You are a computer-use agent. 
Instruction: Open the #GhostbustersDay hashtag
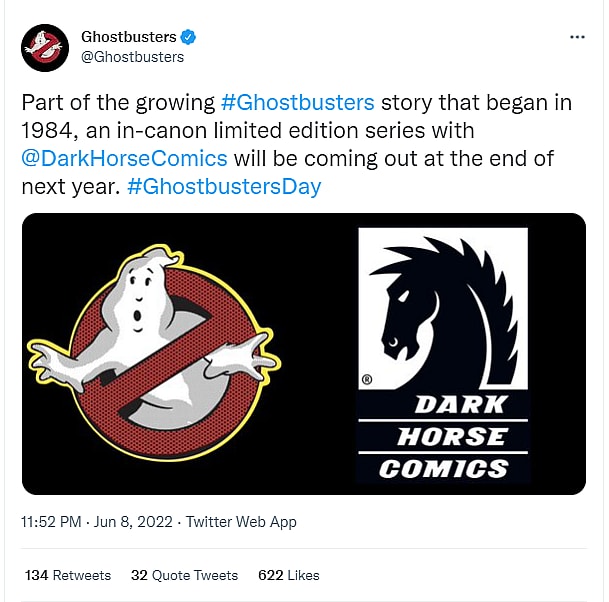click(224, 187)
